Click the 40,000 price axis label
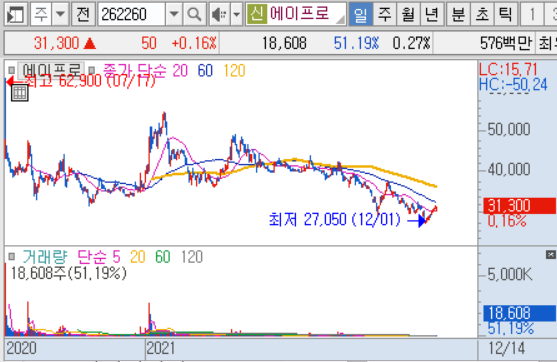557x362 pixels. [x=509, y=169]
